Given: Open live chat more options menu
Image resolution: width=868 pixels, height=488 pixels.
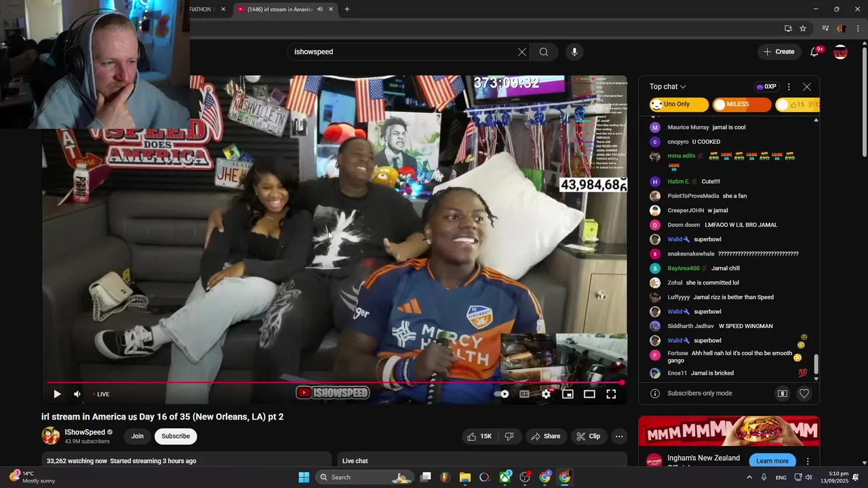Looking at the screenshot, I should 789,87.
